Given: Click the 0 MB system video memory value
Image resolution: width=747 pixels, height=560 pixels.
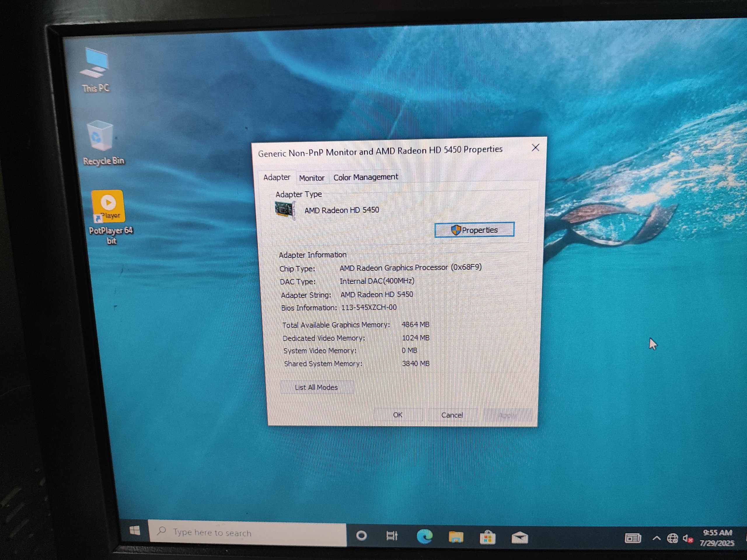Looking at the screenshot, I should click(409, 351).
